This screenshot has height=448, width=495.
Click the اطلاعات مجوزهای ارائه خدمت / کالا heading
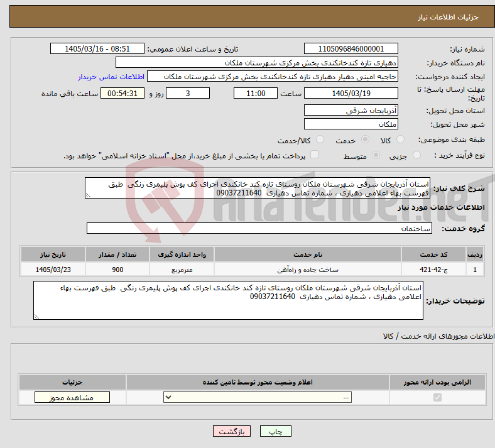pos(439,336)
